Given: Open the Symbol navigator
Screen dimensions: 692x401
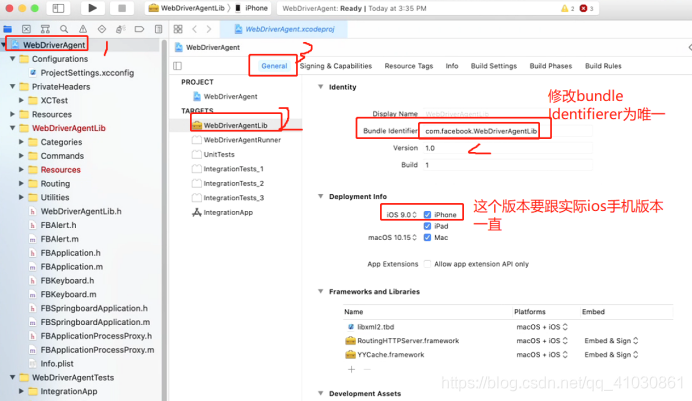Looking at the screenshot, I should click(45, 29).
